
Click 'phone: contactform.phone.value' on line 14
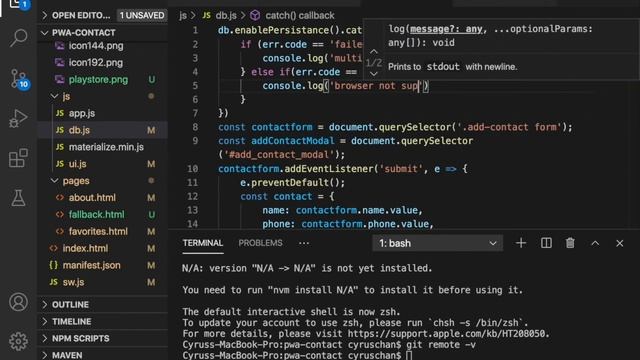pos(348,224)
